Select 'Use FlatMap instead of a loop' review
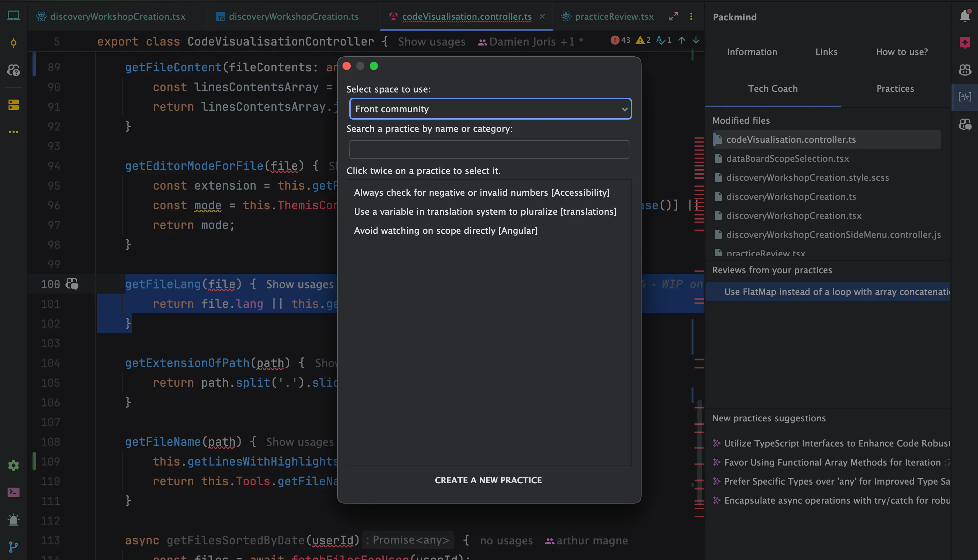978x560 pixels. pos(828,292)
